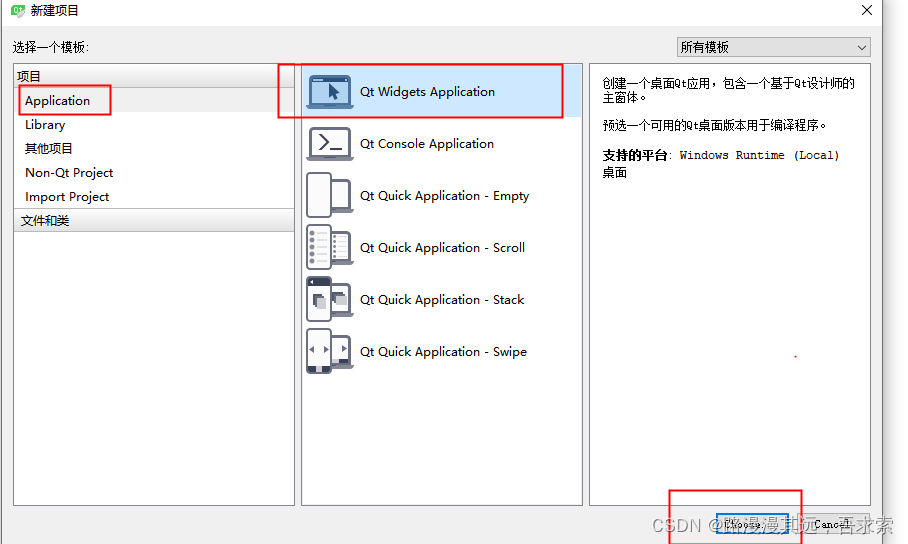Select 其他项目 category
The width and height of the screenshot is (908, 544).
tap(48, 149)
